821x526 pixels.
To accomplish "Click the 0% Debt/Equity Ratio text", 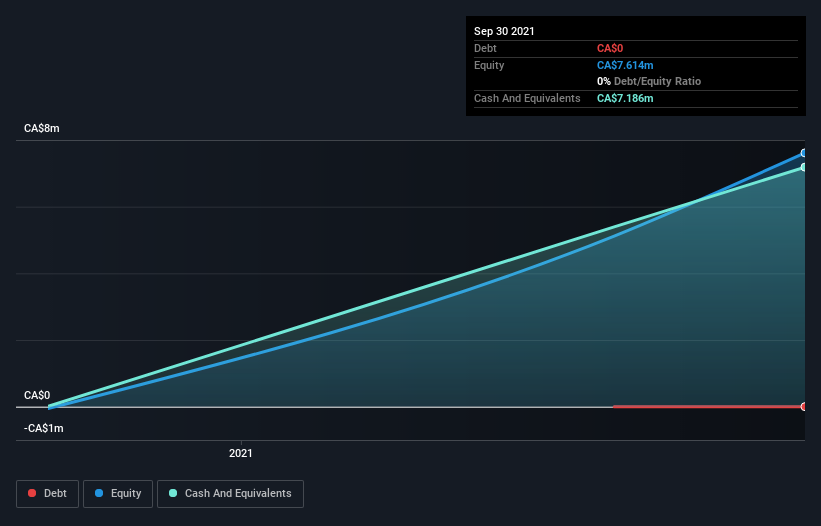I will [x=649, y=81].
